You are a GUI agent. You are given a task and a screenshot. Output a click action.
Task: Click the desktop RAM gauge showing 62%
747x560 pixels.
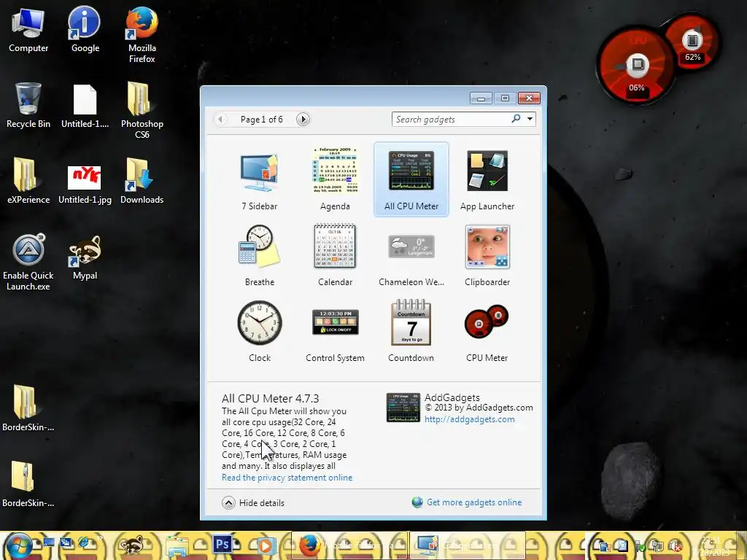pos(692,42)
